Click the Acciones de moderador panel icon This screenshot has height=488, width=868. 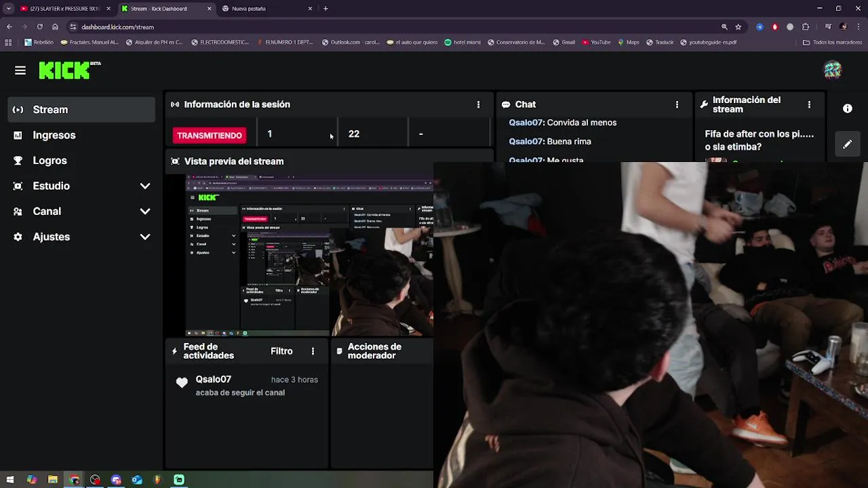click(x=340, y=351)
